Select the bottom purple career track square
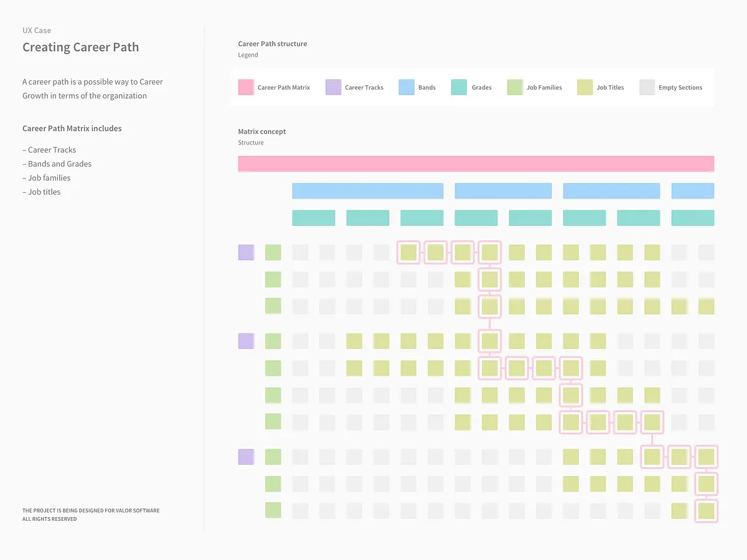The image size is (747, 560). point(246,457)
